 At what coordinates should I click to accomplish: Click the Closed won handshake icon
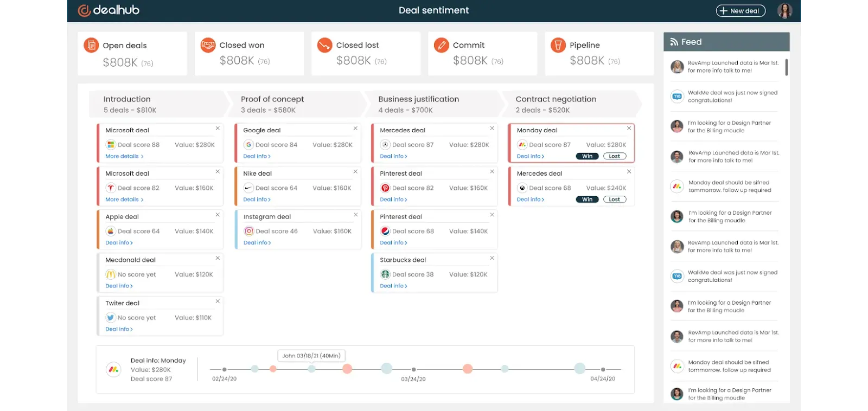[208, 45]
